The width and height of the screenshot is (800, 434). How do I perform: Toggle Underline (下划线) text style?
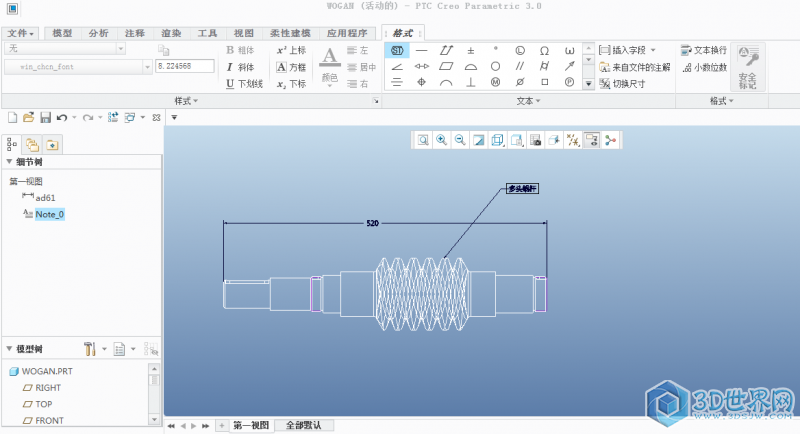pos(244,84)
